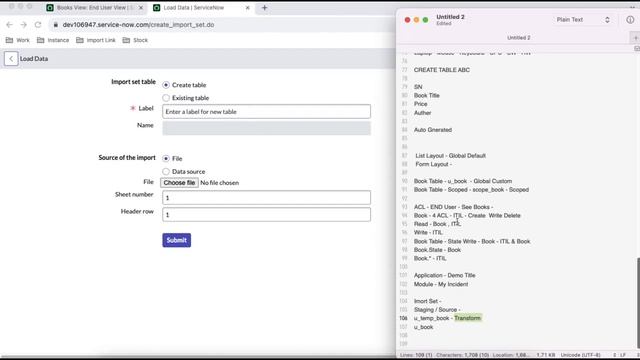Viewport: 640px width, 360px height.
Task: Select the Data source radio button
Action: click(166, 171)
